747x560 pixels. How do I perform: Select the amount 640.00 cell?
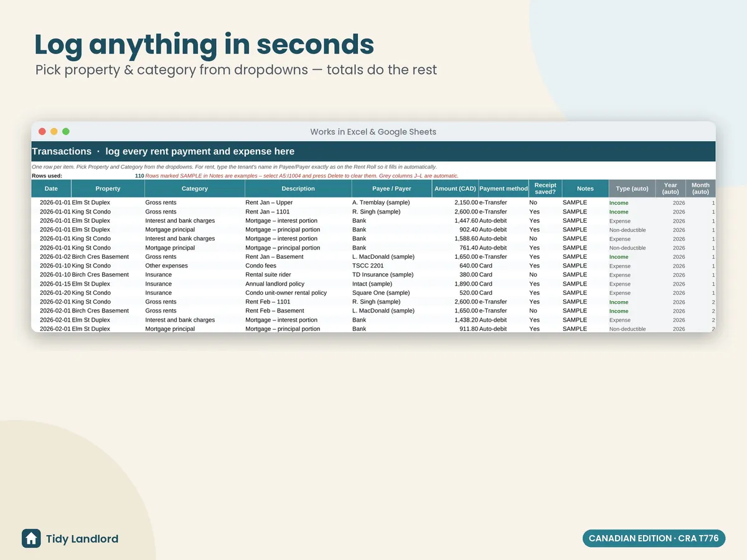(455, 266)
